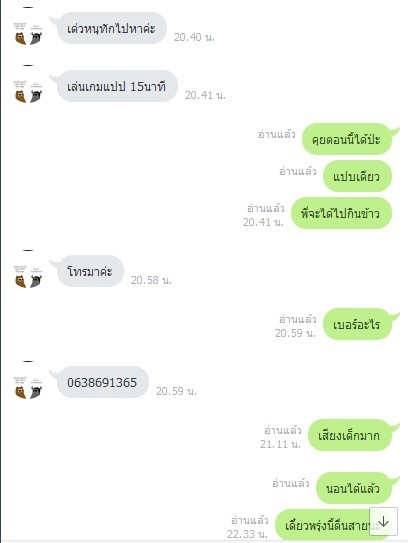Select the green คุยตอนนี้ได้ปะ bubble

click(347, 139)
